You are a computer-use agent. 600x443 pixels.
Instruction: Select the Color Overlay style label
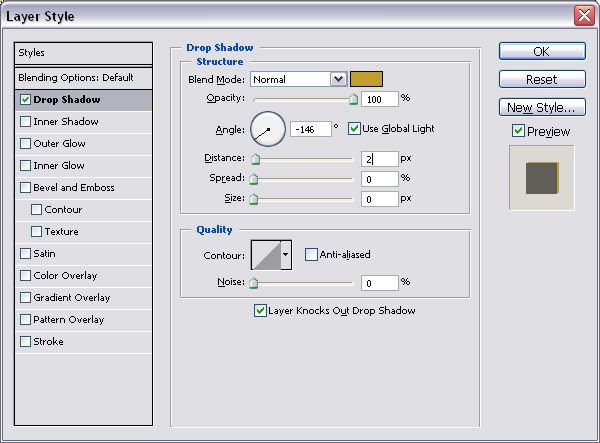(x=65, y=276)
